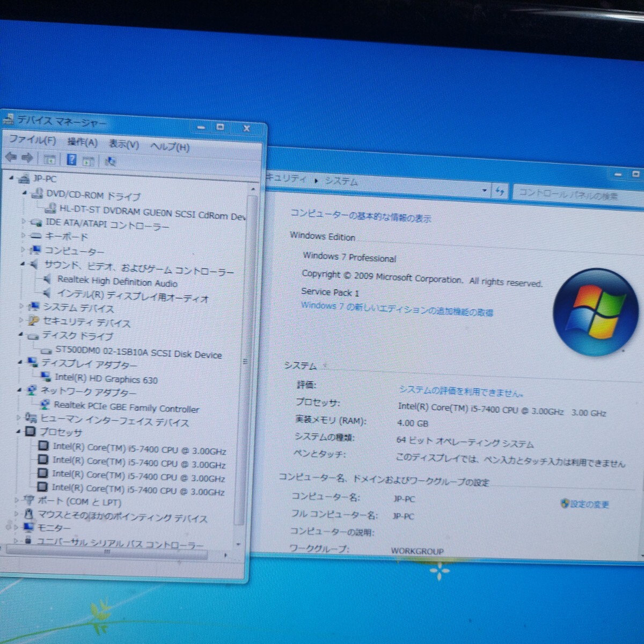Click the Windows 7 new edition features link
644x644 pixels.
pyautogui.click(x=397, y=308)
